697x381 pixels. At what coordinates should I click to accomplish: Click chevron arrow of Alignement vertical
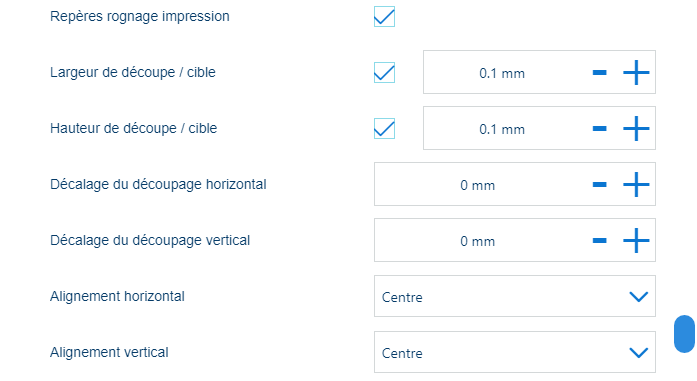(x=639, y=353)
